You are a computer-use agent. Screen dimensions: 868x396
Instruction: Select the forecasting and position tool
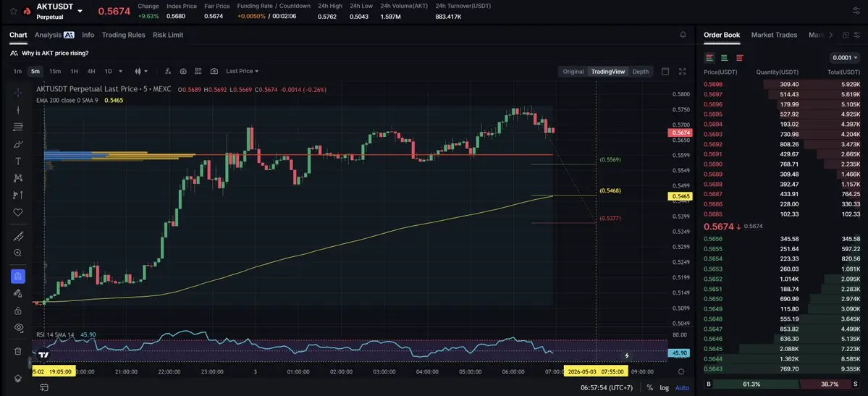pyautogui.click(x=17, y=195)
